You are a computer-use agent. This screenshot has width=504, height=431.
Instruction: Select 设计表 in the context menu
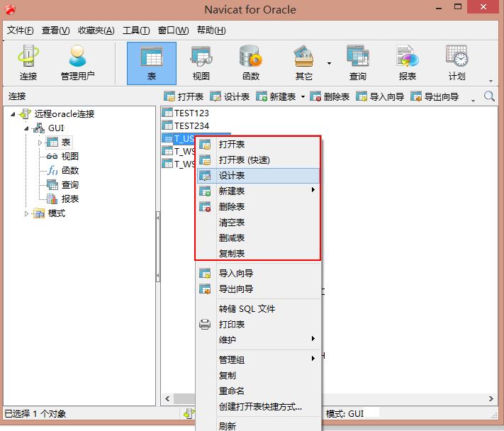tap(258, 176)
